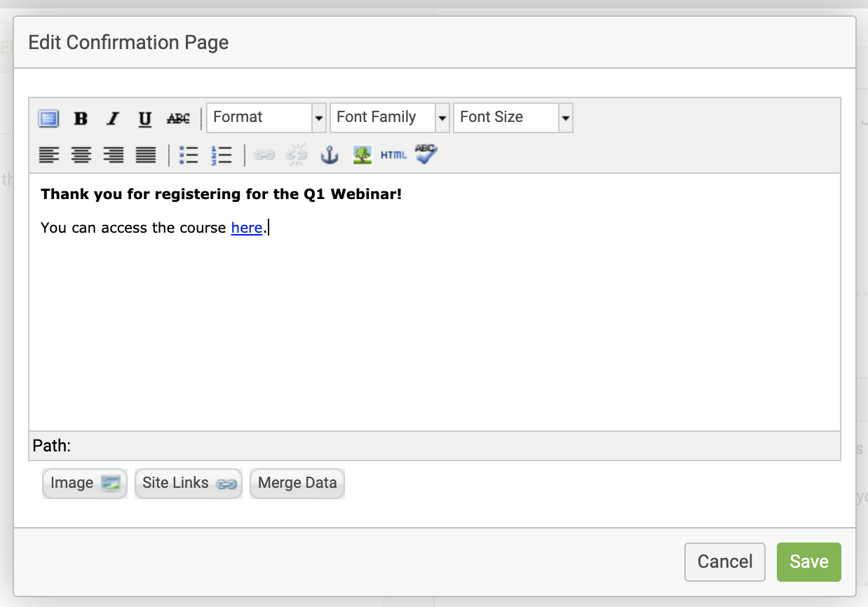Toggle bold formatting in the editor toolbar
Screen dimensions: 868x607
[x=81, y=118]
